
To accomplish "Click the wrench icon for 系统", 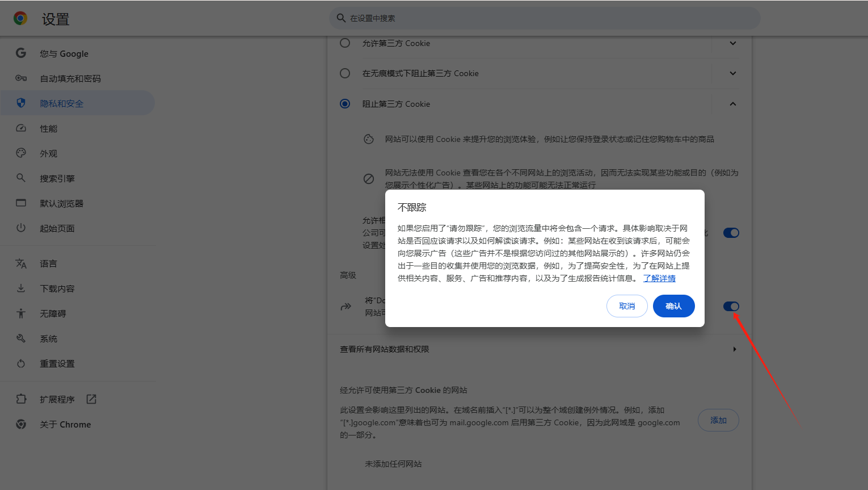I will pyautogui.click(x=21, y=338).
